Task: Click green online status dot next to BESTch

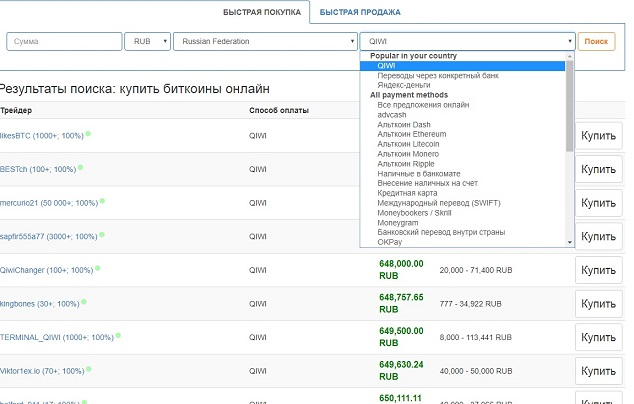Action: pyautogui.click(x=80, y=167)
